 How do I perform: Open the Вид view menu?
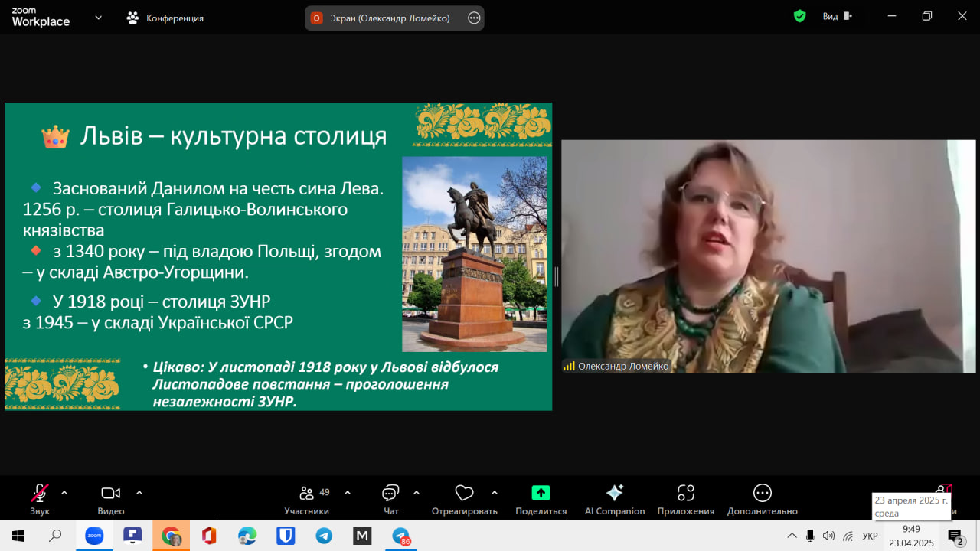838,16
